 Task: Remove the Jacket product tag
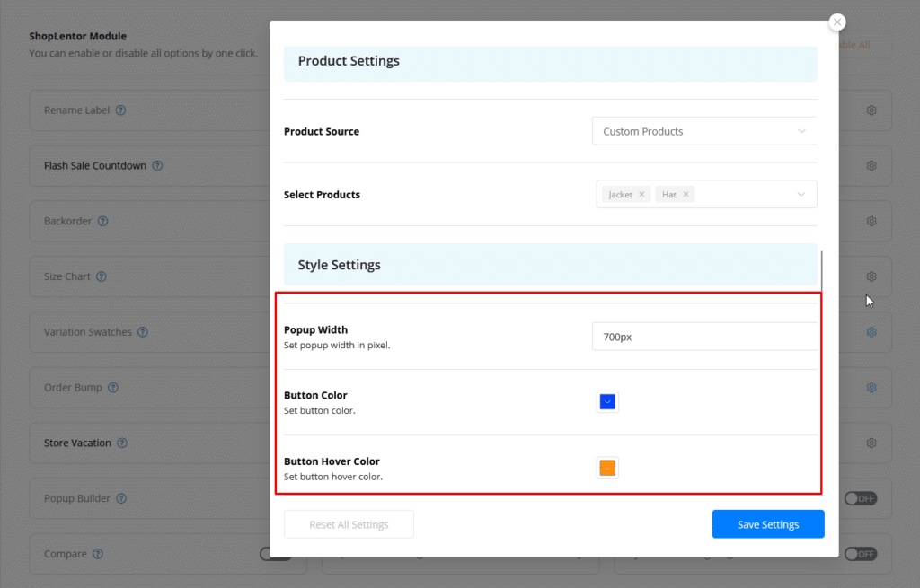tap(641, 194)
